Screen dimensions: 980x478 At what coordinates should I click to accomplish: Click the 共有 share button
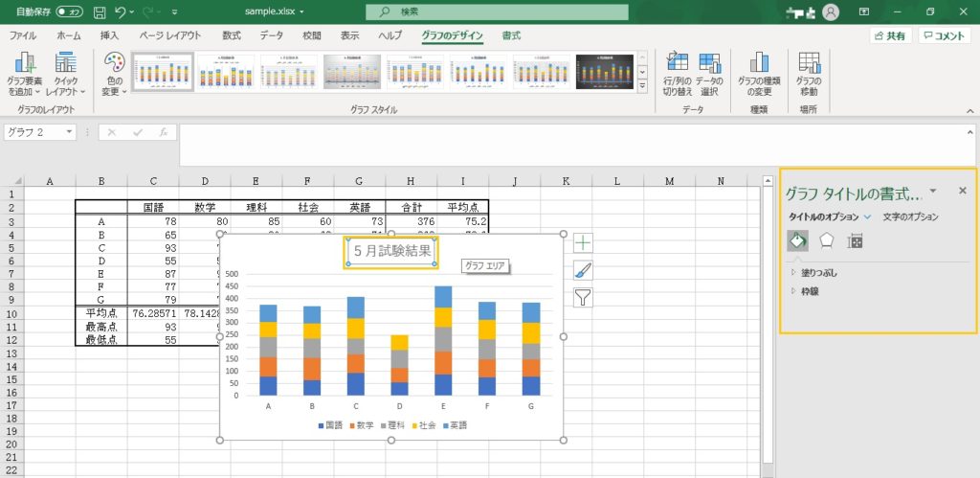click(x=890, y=35)
